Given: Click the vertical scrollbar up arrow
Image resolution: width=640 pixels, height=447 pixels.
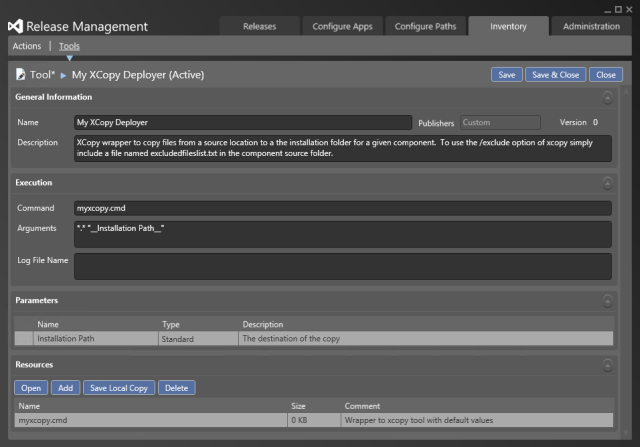Looking at the screenshot, I should (x=626, y=91).
